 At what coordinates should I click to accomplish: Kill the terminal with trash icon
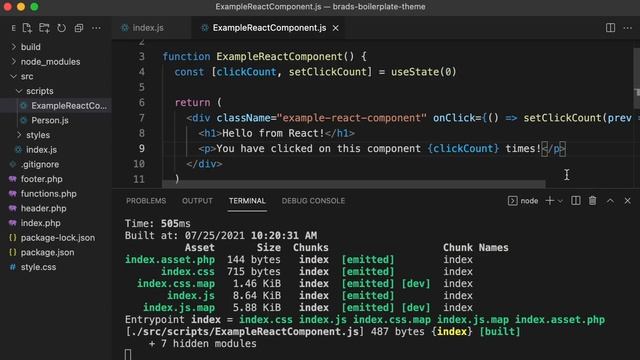593,200
